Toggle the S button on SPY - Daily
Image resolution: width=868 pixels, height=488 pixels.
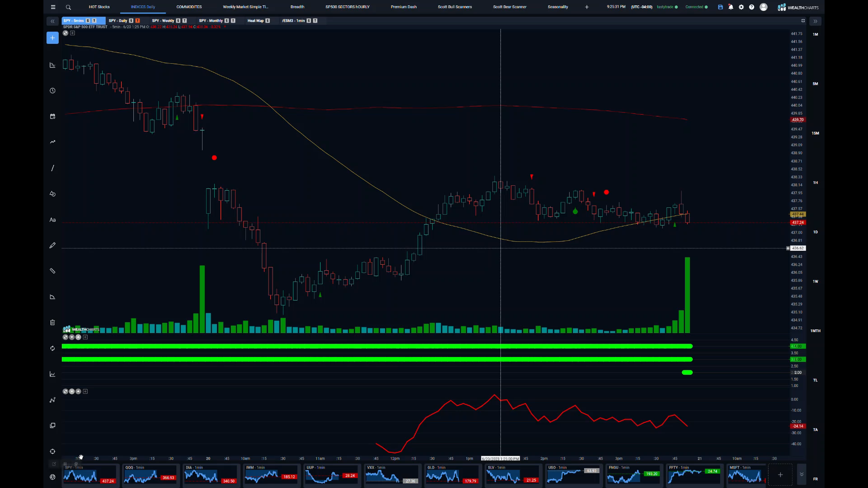[x=131, y=21]
